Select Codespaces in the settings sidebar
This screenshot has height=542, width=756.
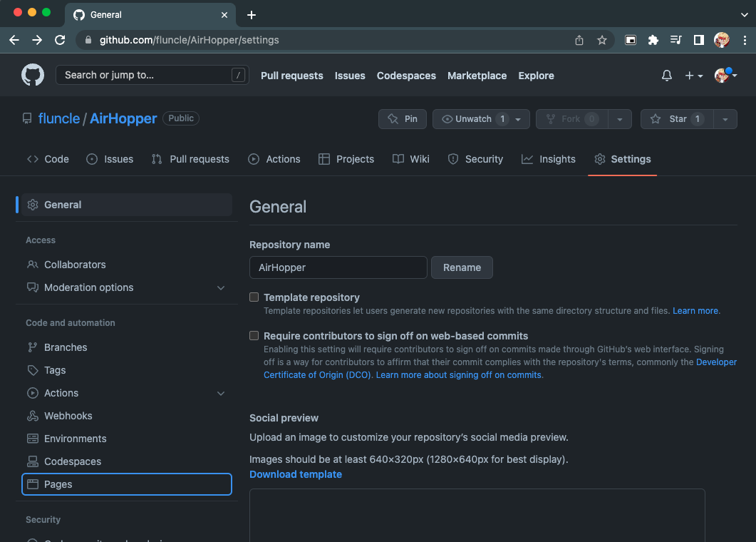[x=71, y=461]
